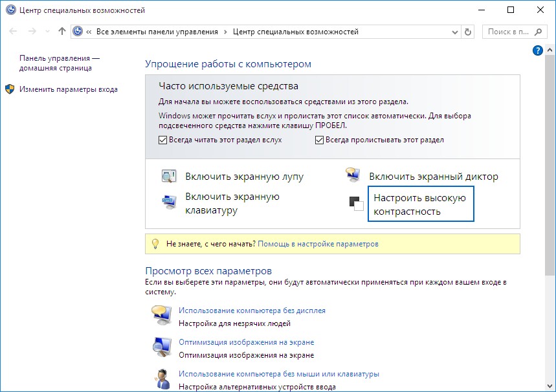Toggle "Всегда пролистывать этот раздел" checkbox
Screen dimensions: 556x392
click(319, 140)
